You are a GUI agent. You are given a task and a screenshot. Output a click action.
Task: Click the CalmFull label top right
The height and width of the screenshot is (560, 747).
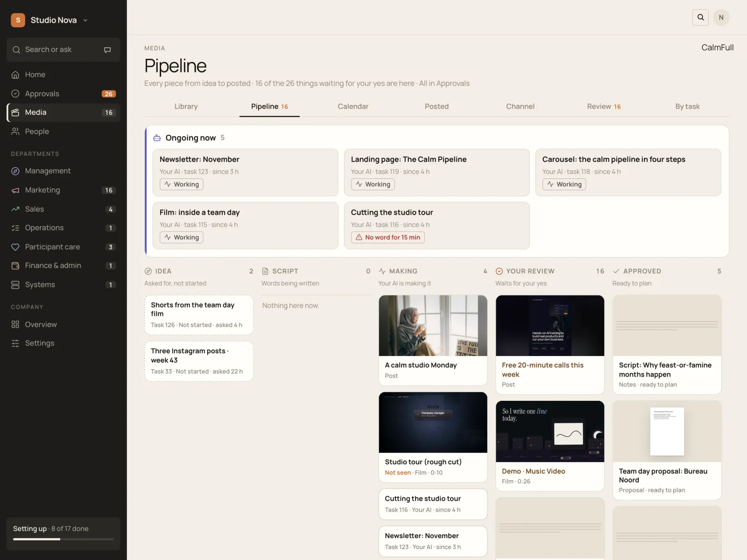[x=718, y=48]
